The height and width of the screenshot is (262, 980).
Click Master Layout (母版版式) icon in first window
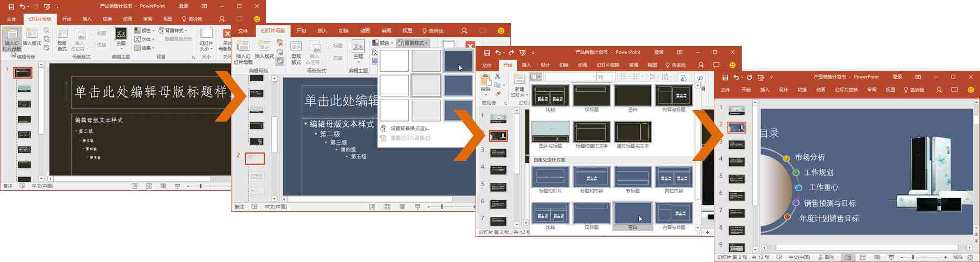(x=62, y=35)
